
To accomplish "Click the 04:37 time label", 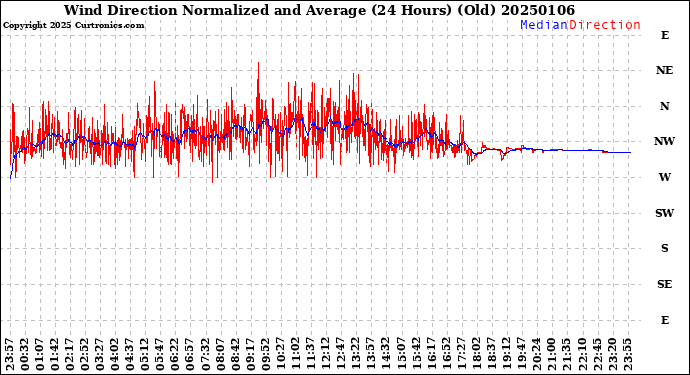I will (130, 355).
